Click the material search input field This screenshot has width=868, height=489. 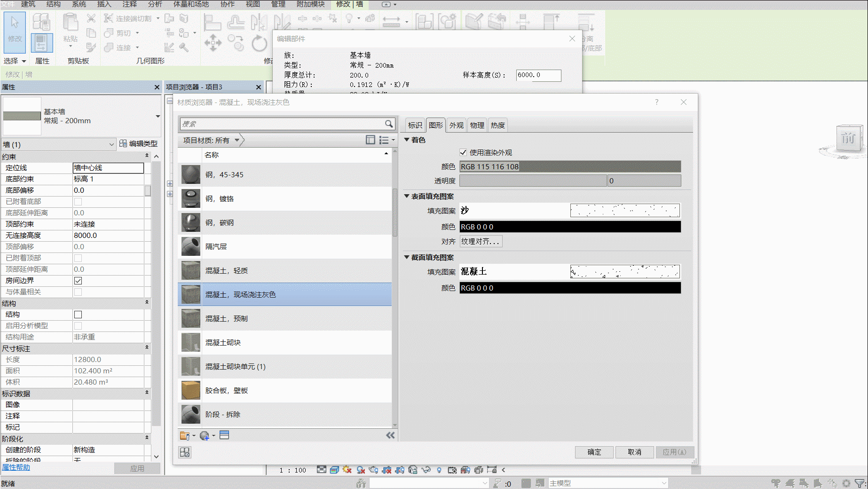tap(282, 124)
